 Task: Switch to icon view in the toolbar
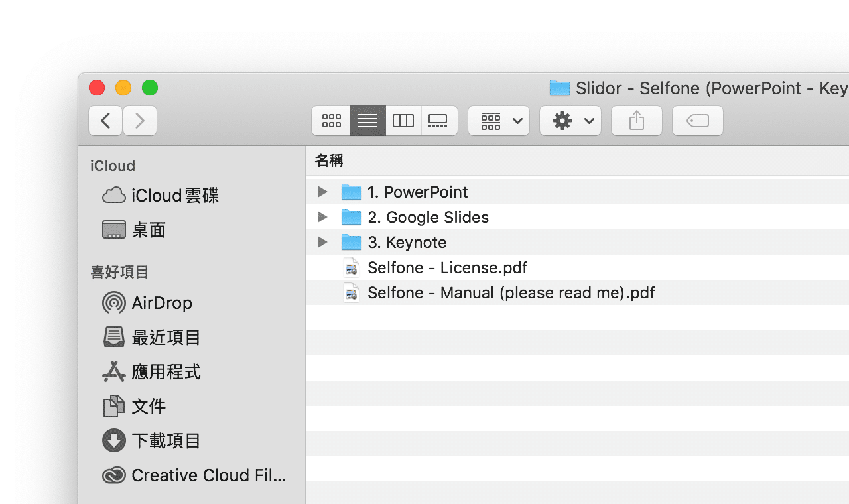(331, 121)
